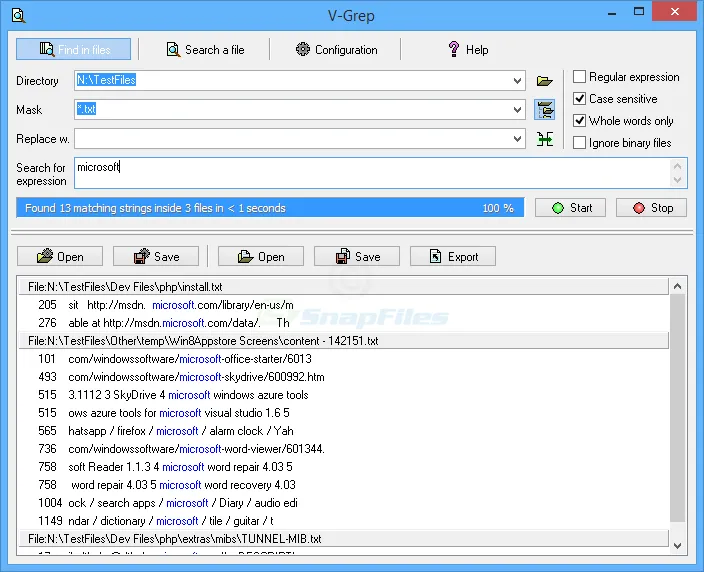The width and height of the screenshot is (704, 572).
Task: Enable the Regular expression checkbox
Action: pyautogui.click(x=579, y=77)
